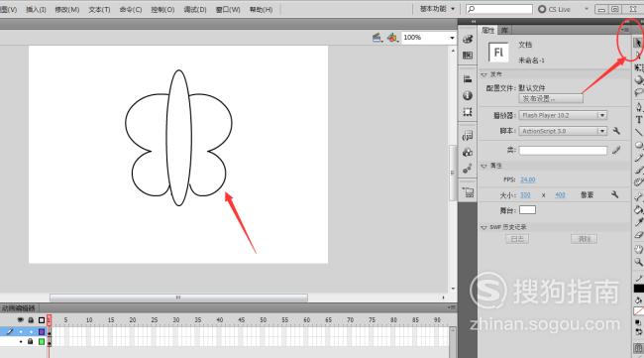Open the 命令(C) menu
The image size is (644, 358).
(x=131, y=10)
